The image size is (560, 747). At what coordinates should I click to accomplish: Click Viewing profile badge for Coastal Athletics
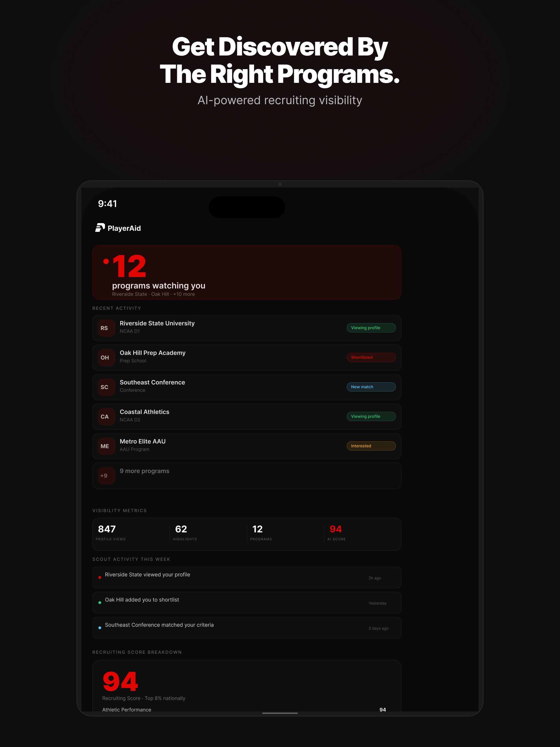point(371,416)
